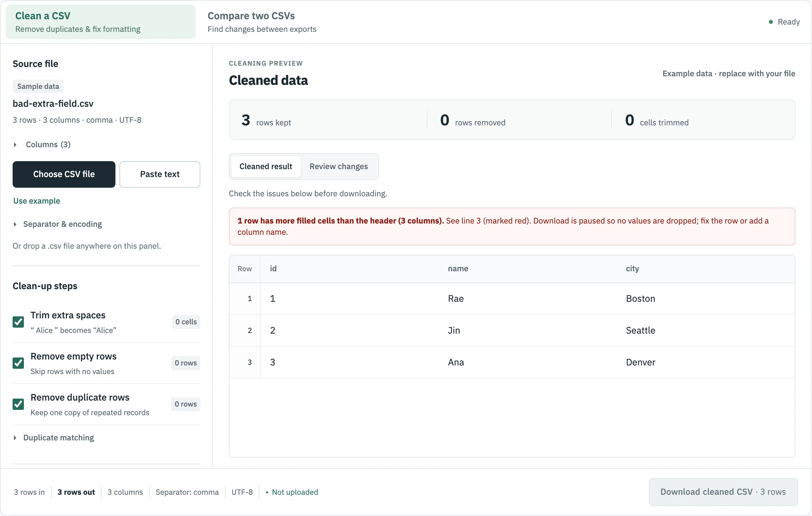The height and width of the screenshot is (516, 812).
Task: Toggle the Remove empty rows checkbox
Action: (18, 363)
